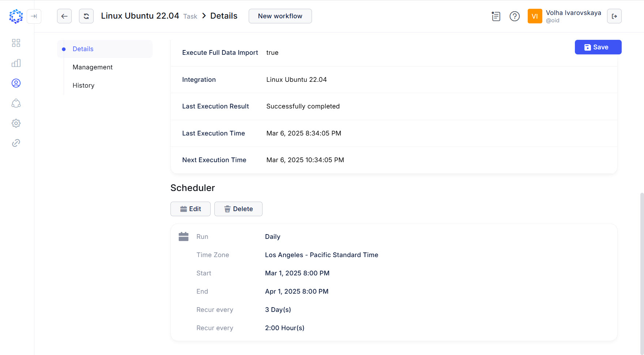Click the user profile icon in sidebar
The height and width of the screenshot is (355, 644).
click(x=16, y=83)
